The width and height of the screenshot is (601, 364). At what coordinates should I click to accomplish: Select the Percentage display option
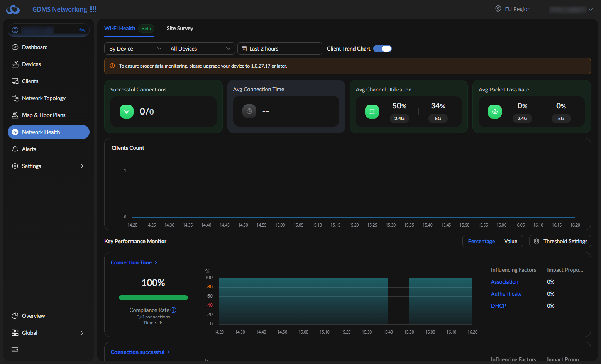tap(481, 241)
